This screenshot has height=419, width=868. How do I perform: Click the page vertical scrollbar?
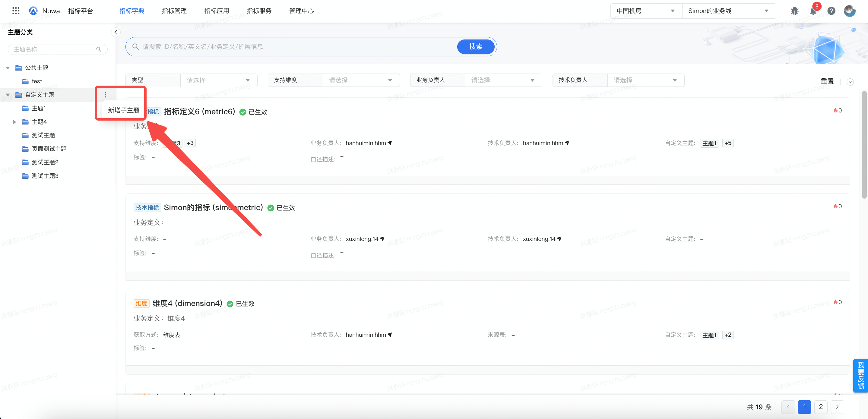click(x=864, y=145)
